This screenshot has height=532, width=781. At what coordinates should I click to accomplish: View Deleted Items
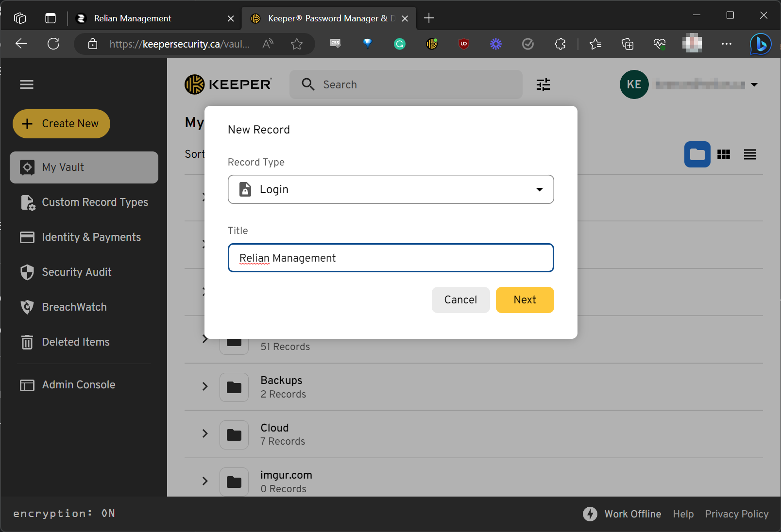pos(65,342)
